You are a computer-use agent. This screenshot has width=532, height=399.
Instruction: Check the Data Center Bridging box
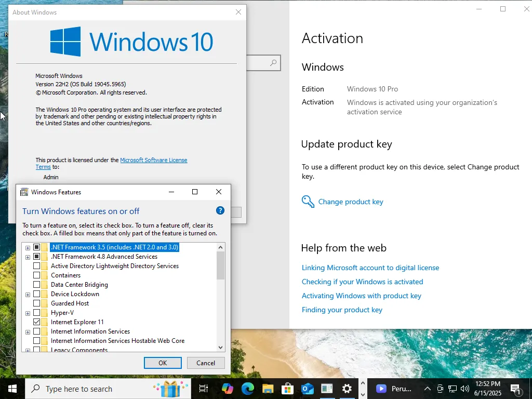point(37,284)
